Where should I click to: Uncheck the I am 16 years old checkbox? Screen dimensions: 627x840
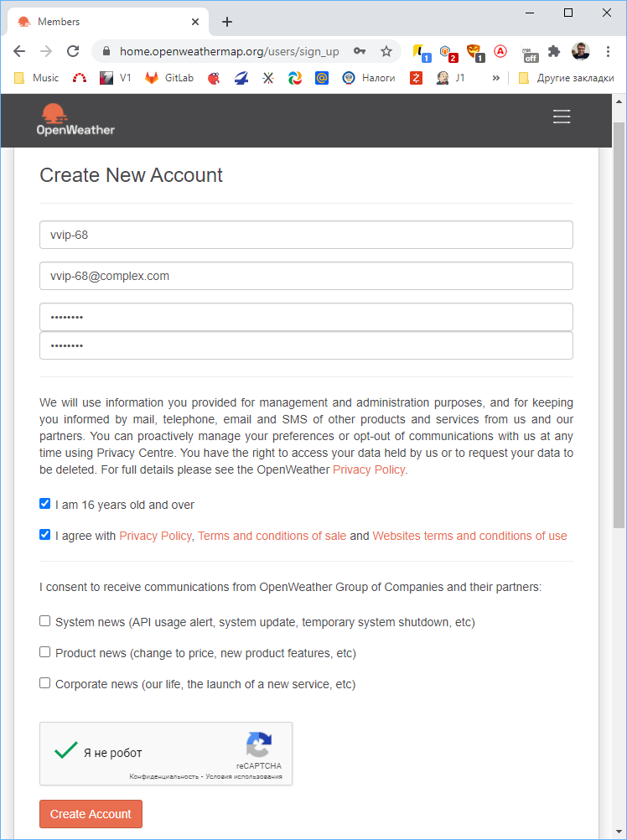tap(45, 504)
